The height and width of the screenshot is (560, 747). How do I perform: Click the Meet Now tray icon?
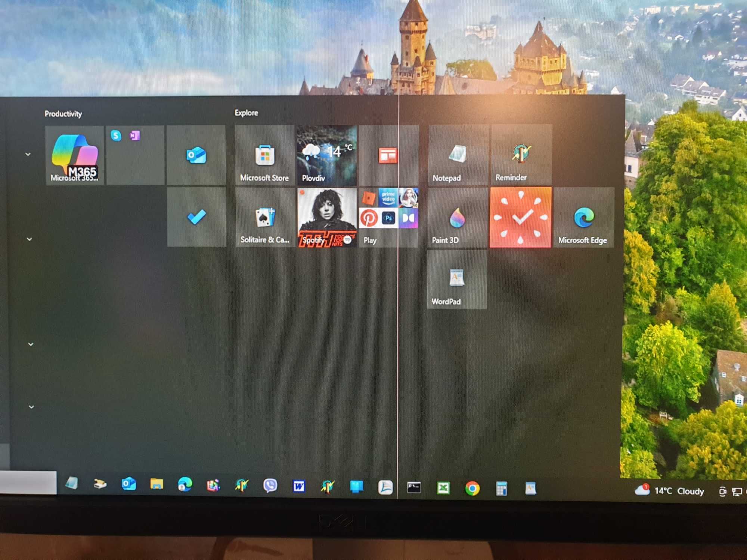[723, 492]
